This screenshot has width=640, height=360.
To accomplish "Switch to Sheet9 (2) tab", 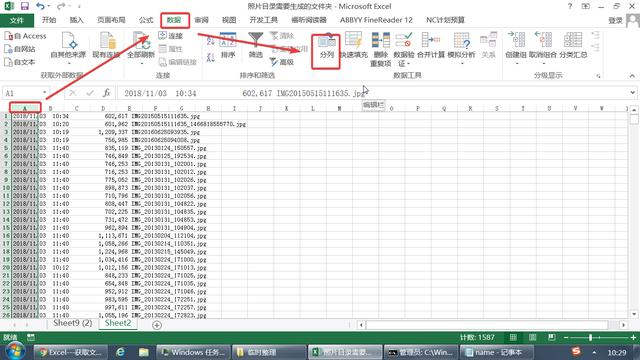I will (x=73, y=323).
